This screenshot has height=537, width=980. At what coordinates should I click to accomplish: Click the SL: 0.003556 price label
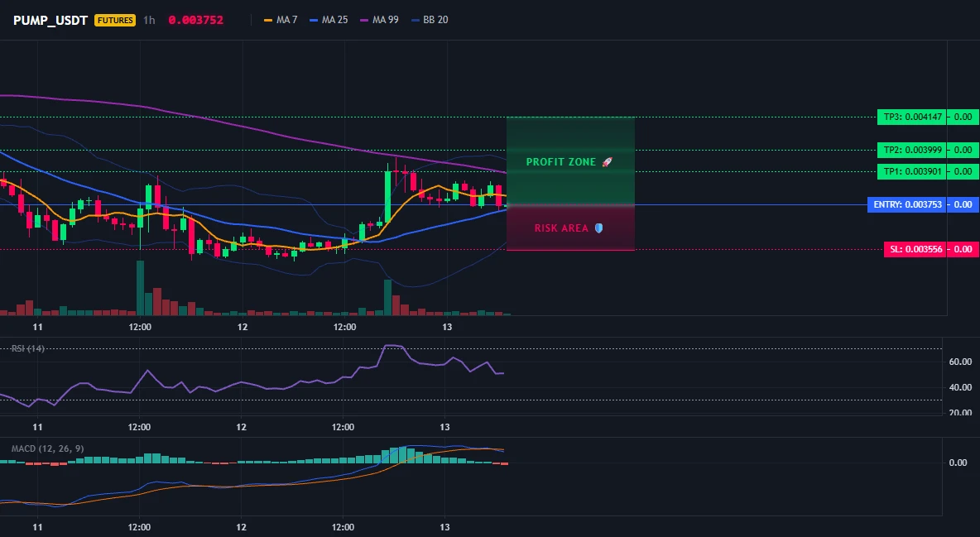click(x=915, y=249)
